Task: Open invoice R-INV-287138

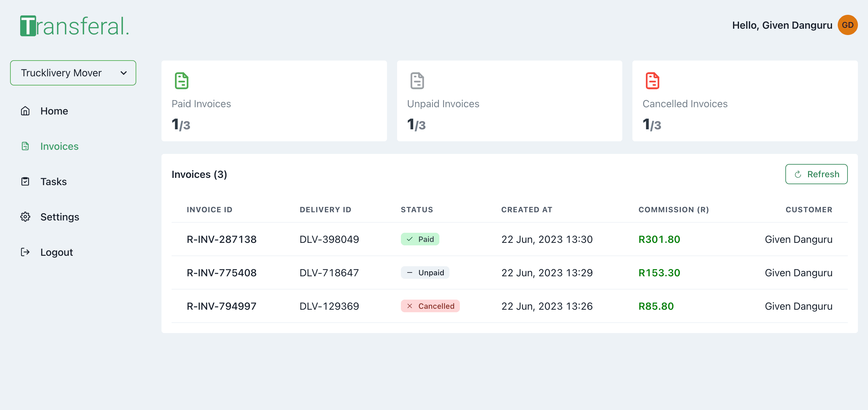Action: tap(221, 239)
